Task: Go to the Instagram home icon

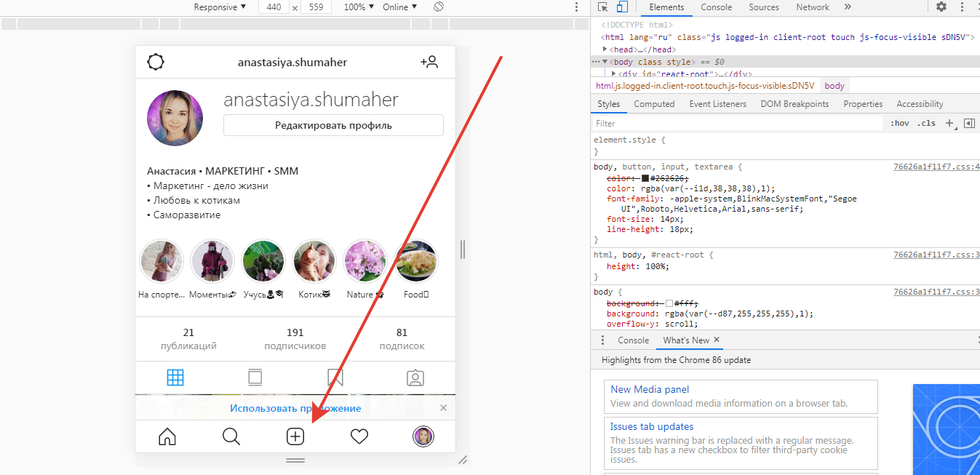Action: pyautogui.click(x=167, y=436)
